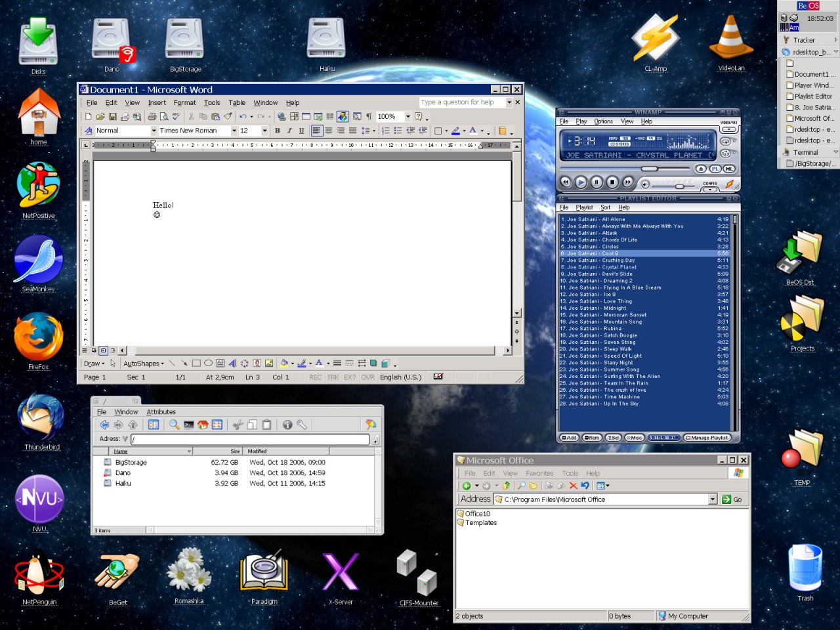Screen dimensions: 840x630
Task: Click the Bullets list icon in Word
Action: (x=398, y=131)
